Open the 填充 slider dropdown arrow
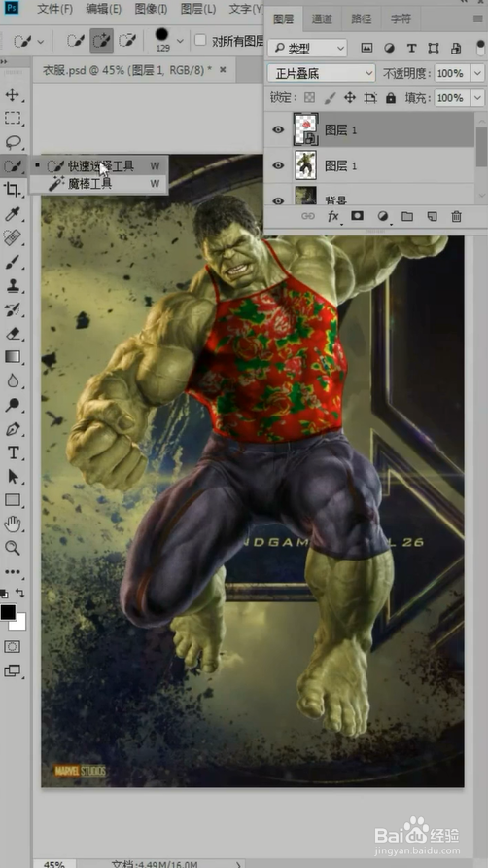This screenshot has height=868, width=488. coord(477,98)
